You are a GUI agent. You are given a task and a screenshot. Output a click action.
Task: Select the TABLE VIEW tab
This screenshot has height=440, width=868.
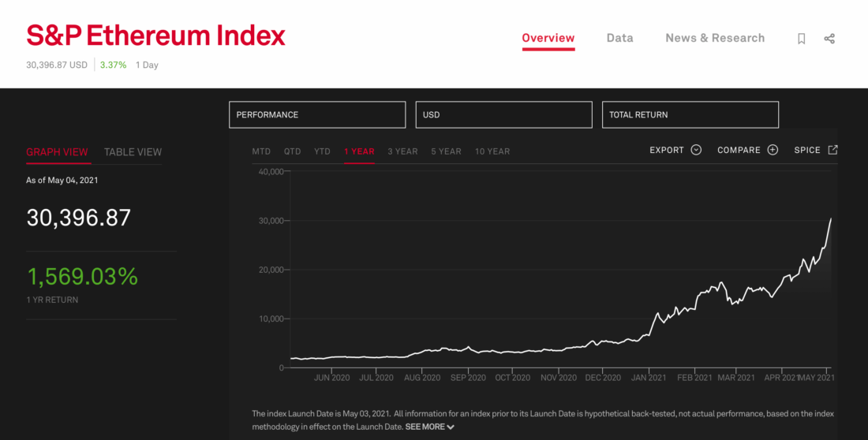click(133, 152)
